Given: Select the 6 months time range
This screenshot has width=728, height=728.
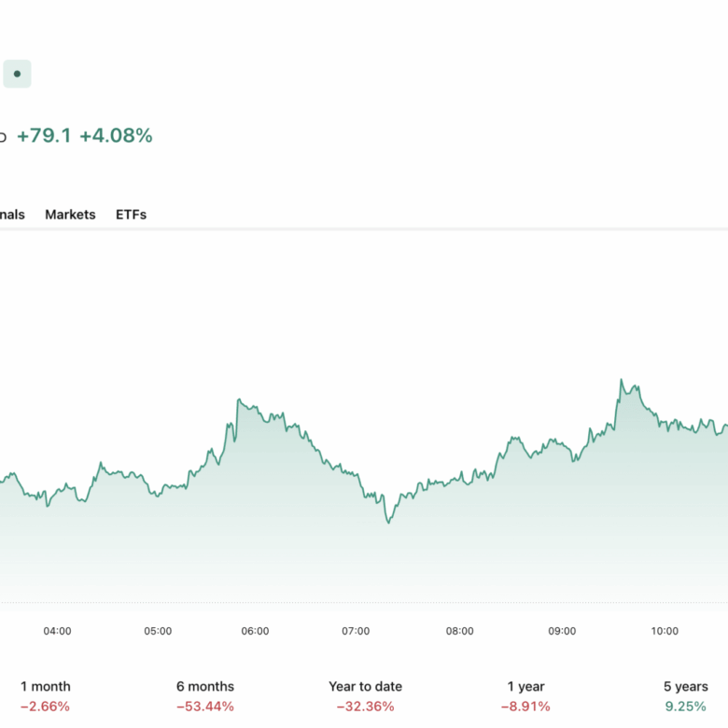Looking at the screenshot, I should tap(205, 686).
